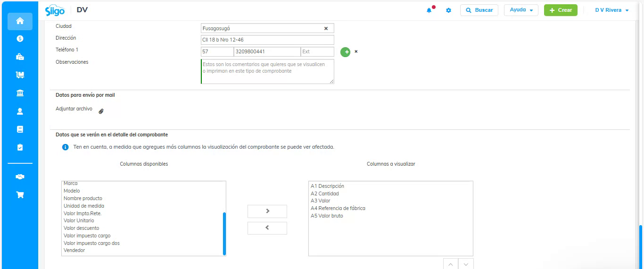The image size is (644, 269).
Task: Open the shopping cart icon in sidebar
Action: pyautogui.click(x=20, y=194)
